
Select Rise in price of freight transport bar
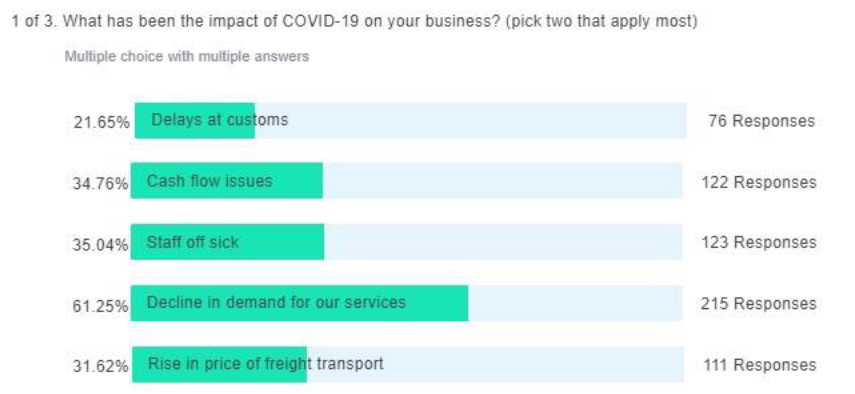tap(408, 364)
